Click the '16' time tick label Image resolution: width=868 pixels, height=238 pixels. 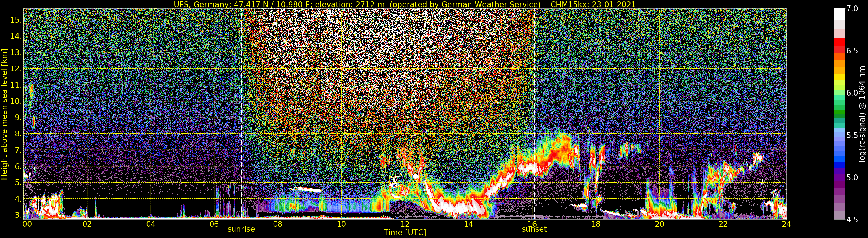tap(532, 224)
